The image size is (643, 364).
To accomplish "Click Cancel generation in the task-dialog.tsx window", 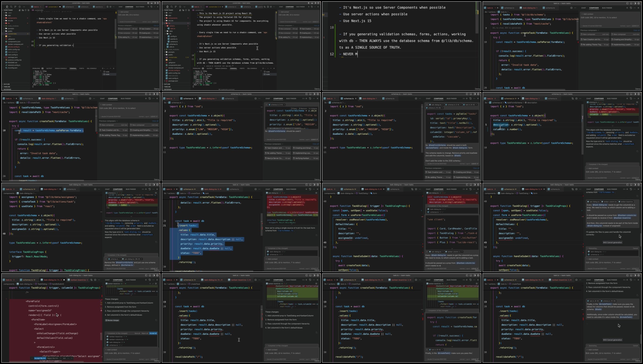I will click(x=613, y=242).
